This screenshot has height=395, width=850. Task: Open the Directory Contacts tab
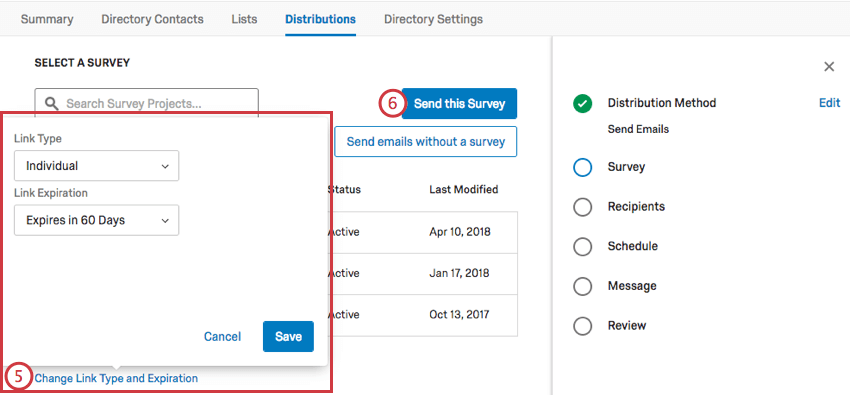pyautogui.click(x=152, y=20)
